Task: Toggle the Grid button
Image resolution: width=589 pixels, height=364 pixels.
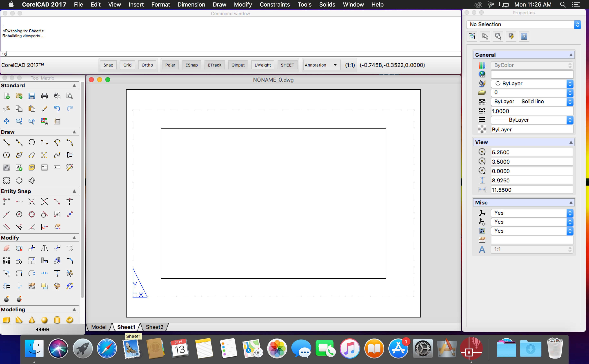Action: tap(127, 65)
